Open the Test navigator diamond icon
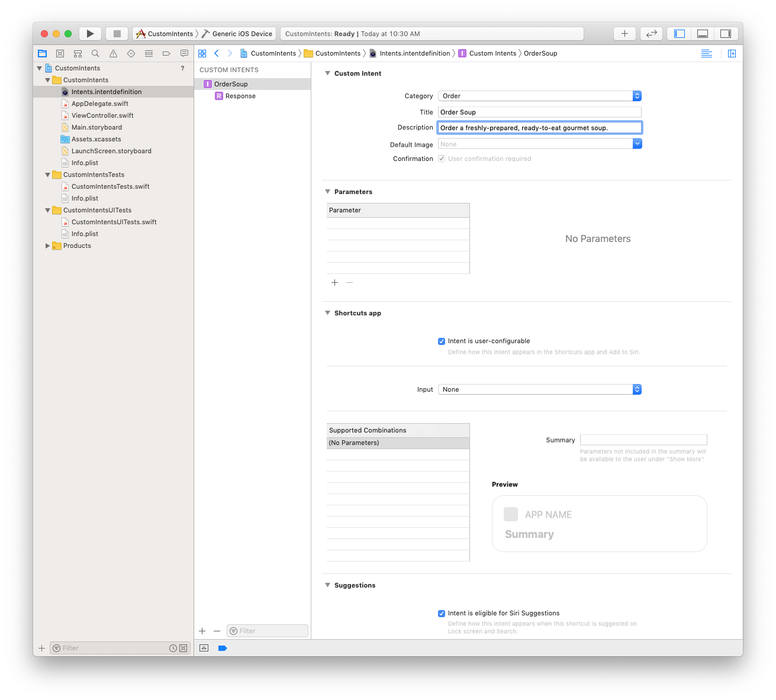Screen dimensions: 776x700 [131, 53]
